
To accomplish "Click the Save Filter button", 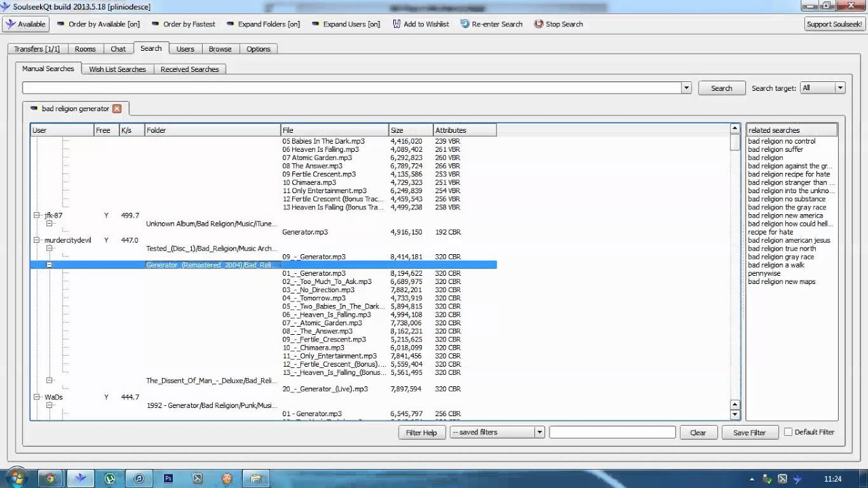I will coord(749,432).
